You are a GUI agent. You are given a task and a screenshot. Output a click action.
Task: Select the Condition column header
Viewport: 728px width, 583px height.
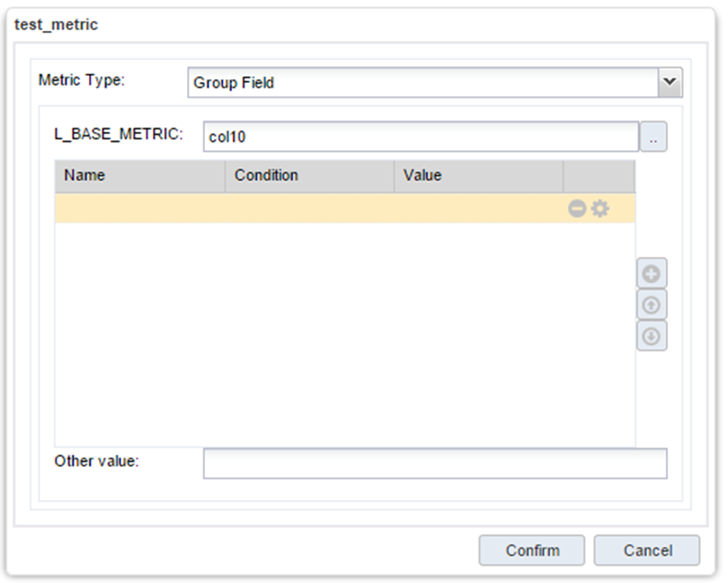click(309, 176)
